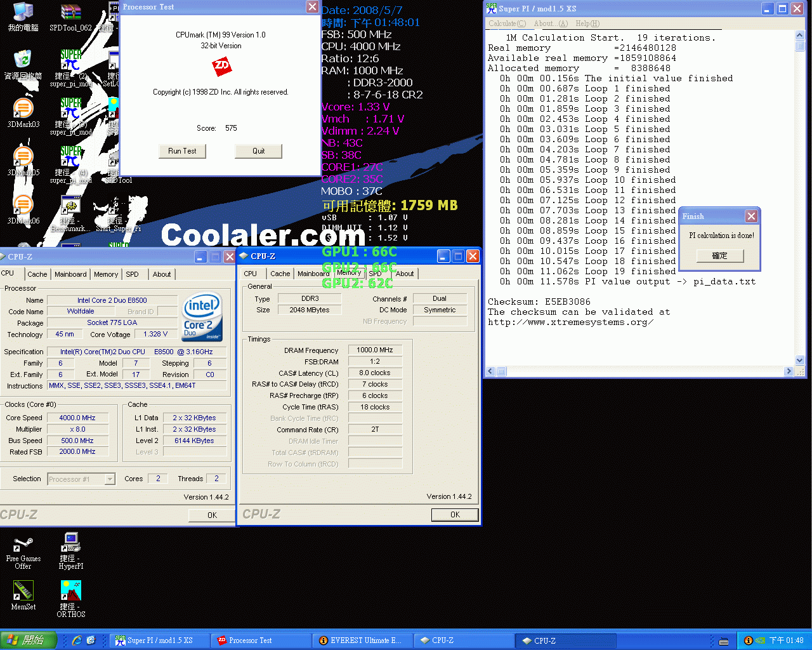Switch to Mainboard tab in left CPU-Z
Screen dimensions: 812x650
(70, 274)
